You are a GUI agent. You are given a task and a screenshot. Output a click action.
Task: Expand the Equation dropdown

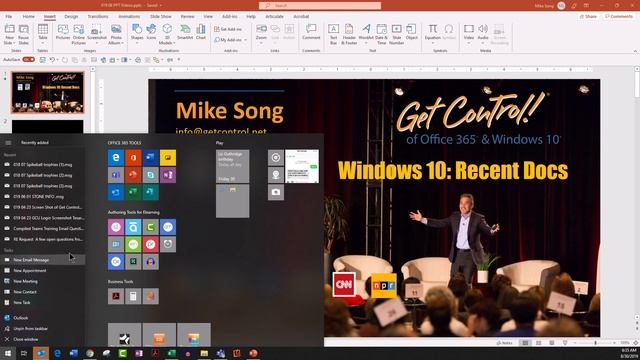[x=433, y=43]
